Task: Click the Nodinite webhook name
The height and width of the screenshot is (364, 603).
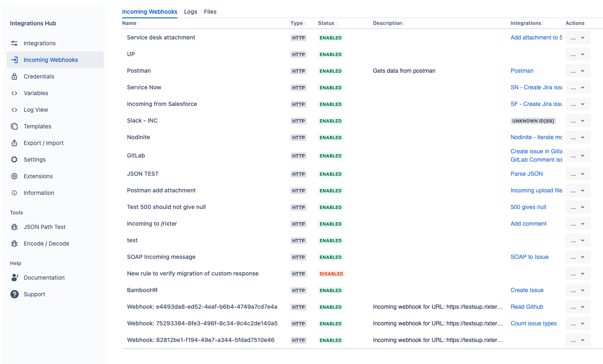Action: pyautogui.click(x=138, y=137)
